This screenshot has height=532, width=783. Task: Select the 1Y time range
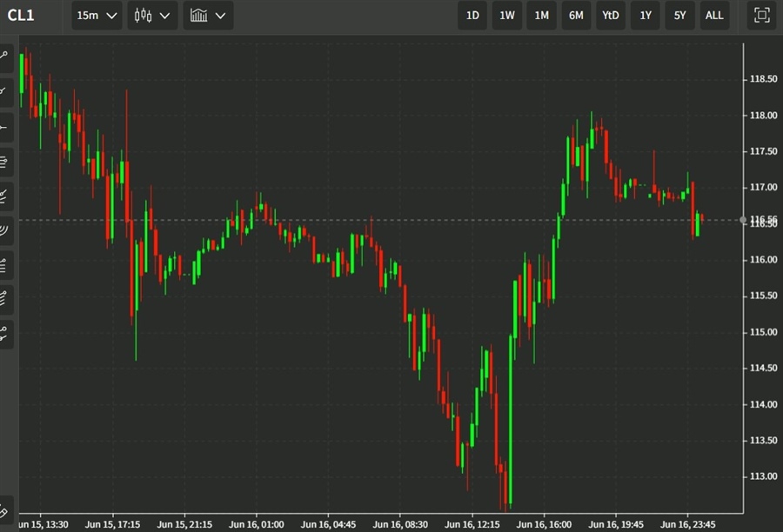click(x=646, y=16)
